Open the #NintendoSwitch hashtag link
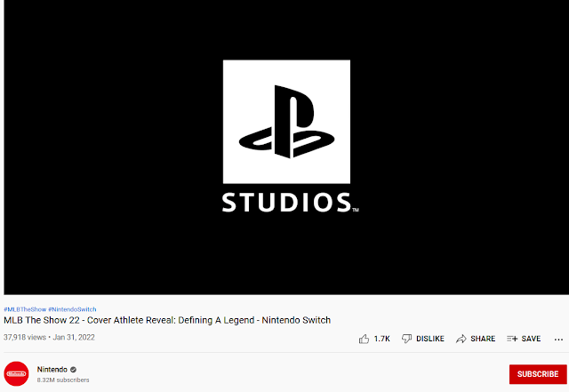The height and width of the screenshot is (392, 569). click(x=72, y=309)
